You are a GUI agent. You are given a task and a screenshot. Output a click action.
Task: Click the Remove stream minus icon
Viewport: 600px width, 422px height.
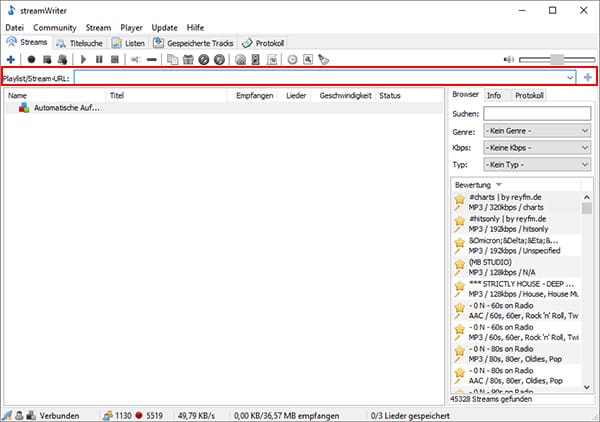152,60
